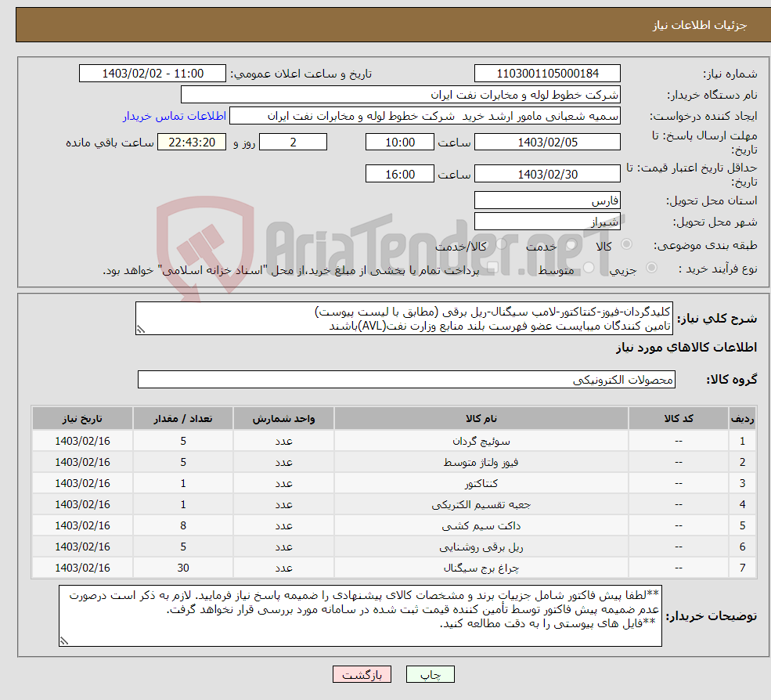Click the remaining time field 22:43:20
771x700 pixels.
click(192, 143)
